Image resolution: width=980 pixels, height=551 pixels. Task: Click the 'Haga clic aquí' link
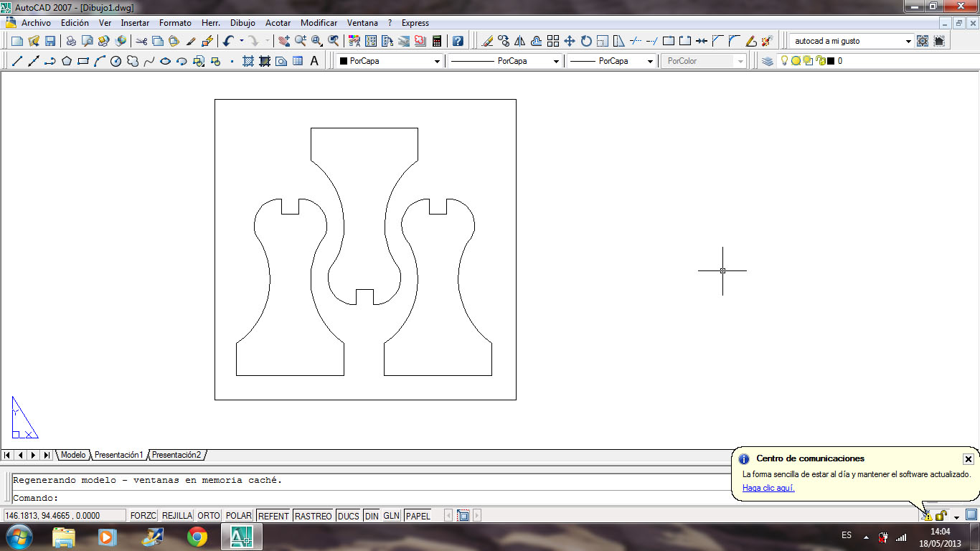pyautogui.click(x=768, y=488)
